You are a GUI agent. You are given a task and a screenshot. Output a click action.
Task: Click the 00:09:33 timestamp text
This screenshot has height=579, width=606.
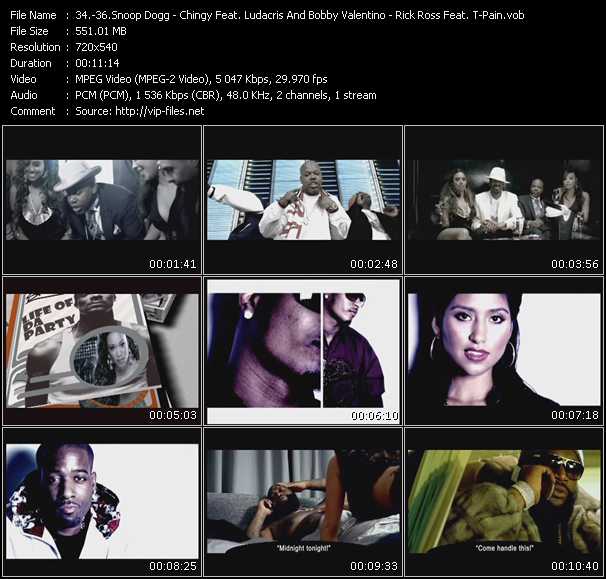pyautogui.click(x=374, y=566)
